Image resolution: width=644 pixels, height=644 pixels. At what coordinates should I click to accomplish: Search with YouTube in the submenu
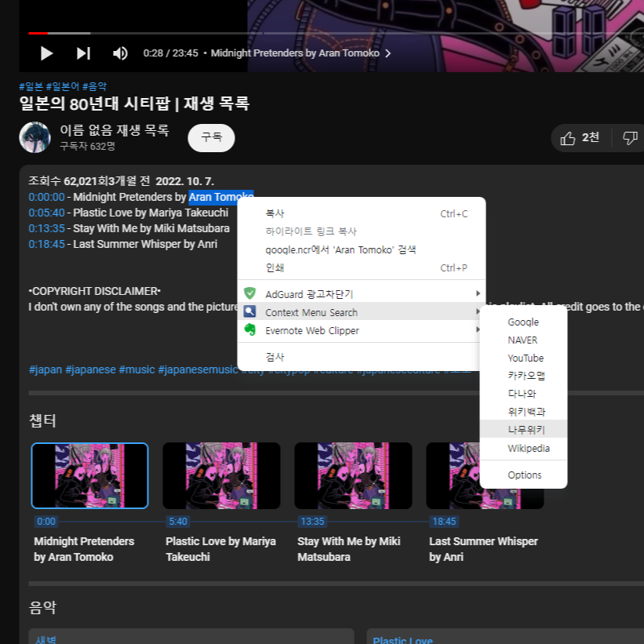(x=523, y=358)
